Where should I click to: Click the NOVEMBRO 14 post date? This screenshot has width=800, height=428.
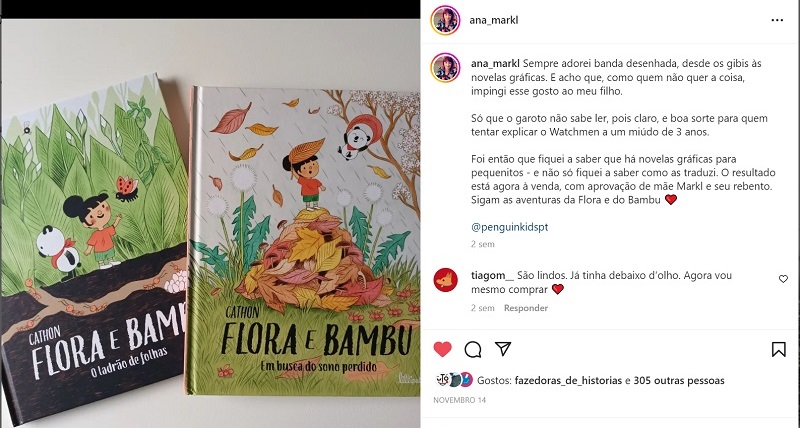(459, 400)
